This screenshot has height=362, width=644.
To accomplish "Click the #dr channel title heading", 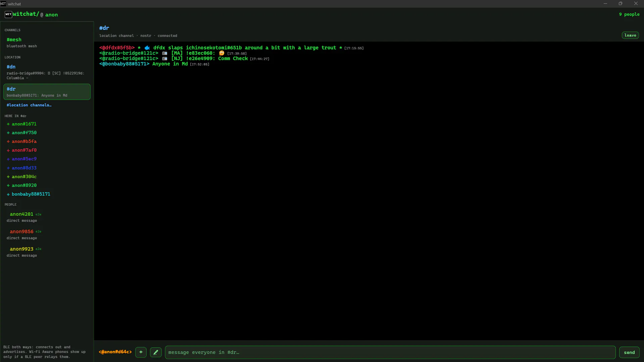I will coord(104,28).
